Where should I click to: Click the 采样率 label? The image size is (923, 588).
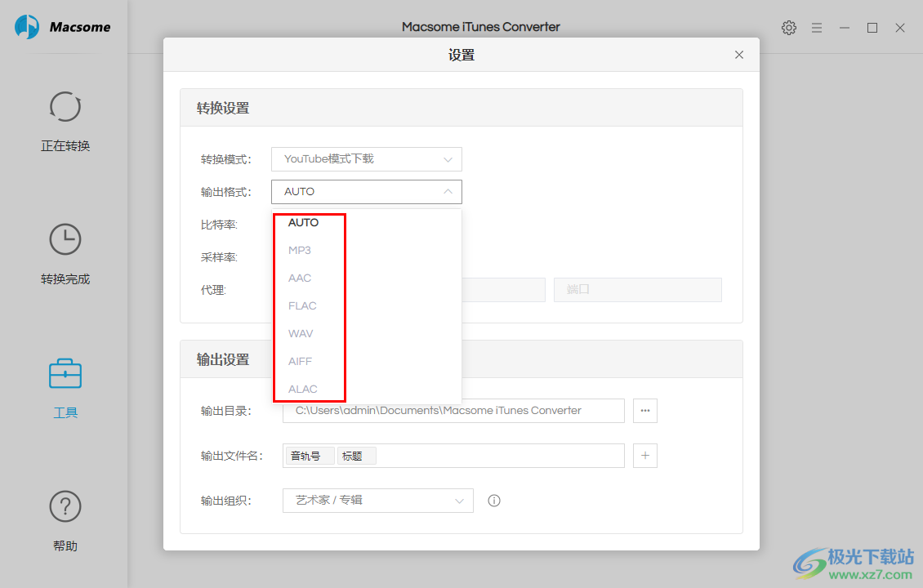click(x=219, y=258)
